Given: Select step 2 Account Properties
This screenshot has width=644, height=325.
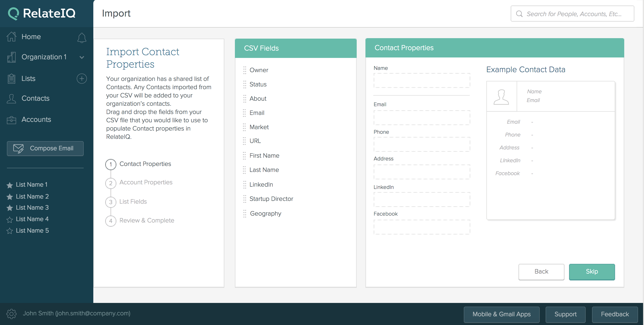Looking at the screenshot, I should coord(139,183).
